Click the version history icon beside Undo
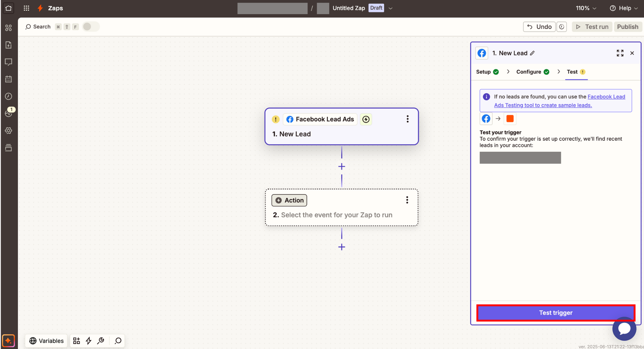This screenshot has height=349, width=644. point(562,27)
